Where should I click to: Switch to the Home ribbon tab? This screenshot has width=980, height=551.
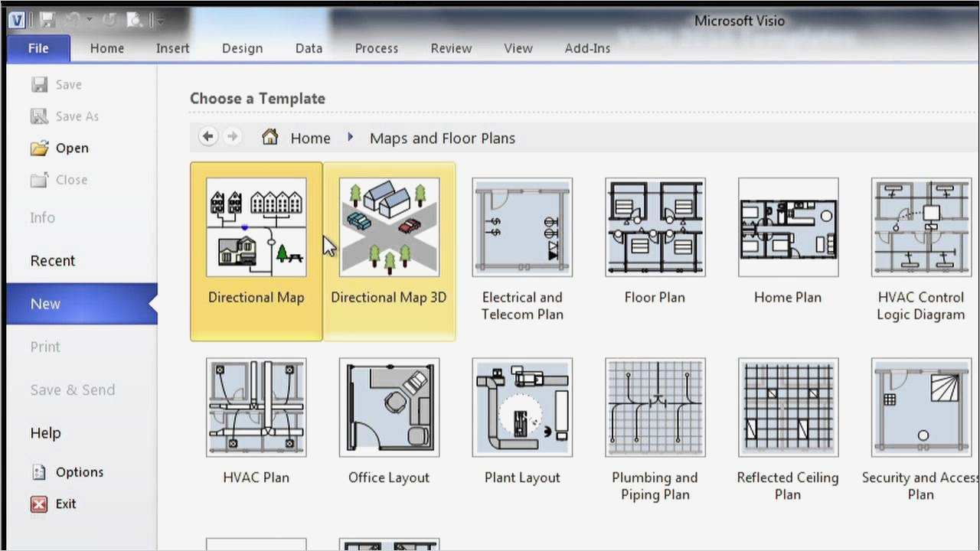pos(107,48)
